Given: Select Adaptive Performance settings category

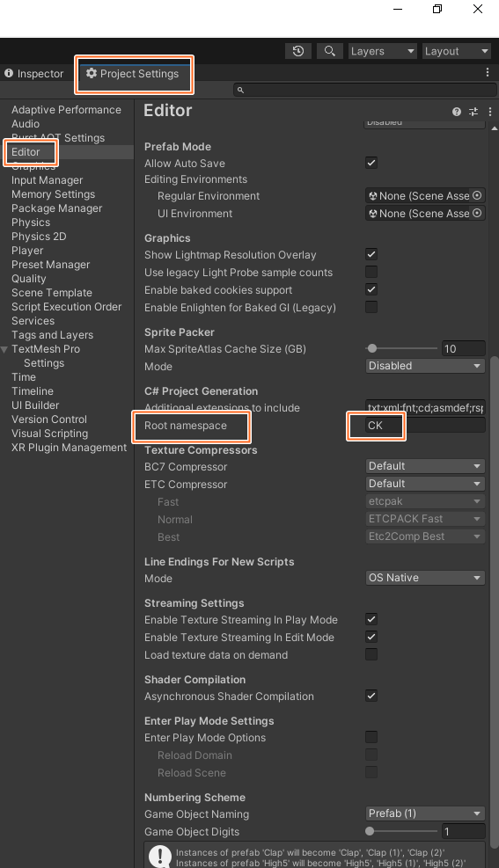Looking at the screenshot, I should [x=67, y=110].
